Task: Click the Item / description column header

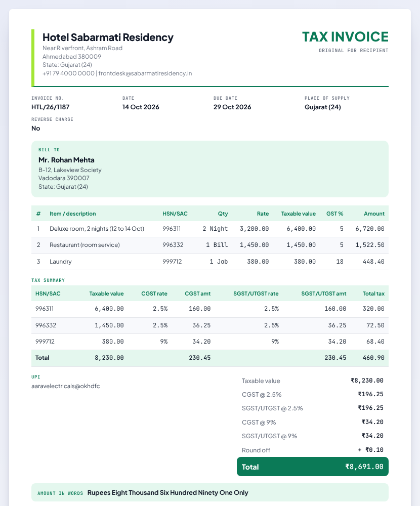Action: (73, 214)
